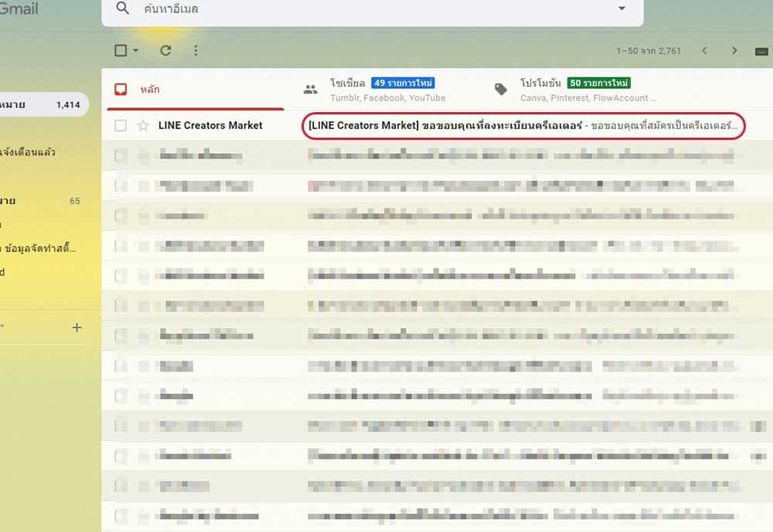Open the email titled ขอขอบคุณที่ลงทะเบียนครีเอเตอร์
The image size is (773, 532).
click(x=523, y=126)
